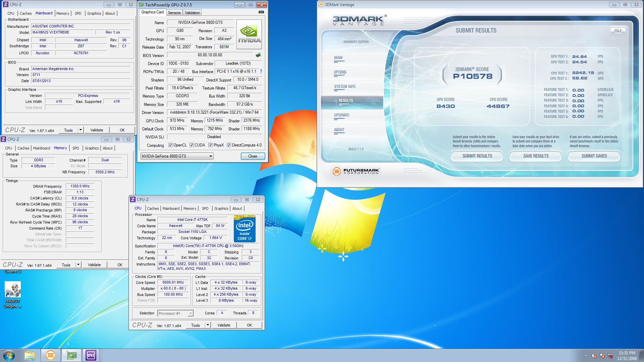
Task: Open OPTIONS in 3DMark Vantage sidebar
Action: 352,73
